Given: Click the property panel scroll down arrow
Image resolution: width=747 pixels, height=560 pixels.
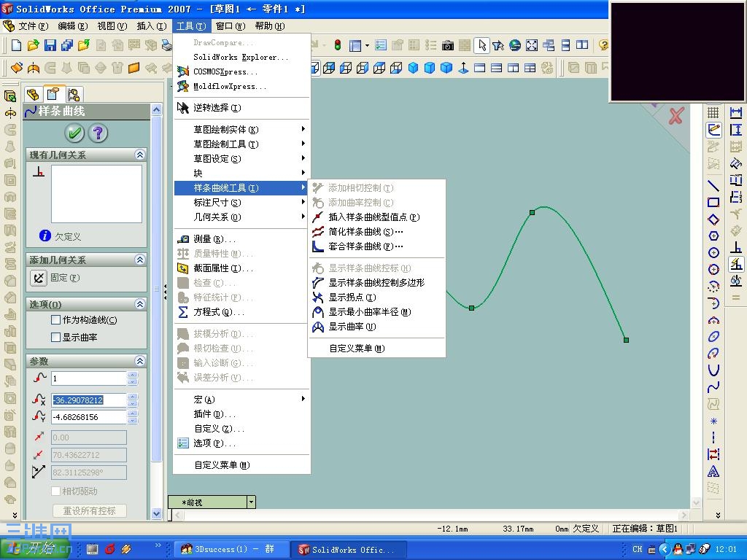Looking at the screenshot, I should pos(156,513).
